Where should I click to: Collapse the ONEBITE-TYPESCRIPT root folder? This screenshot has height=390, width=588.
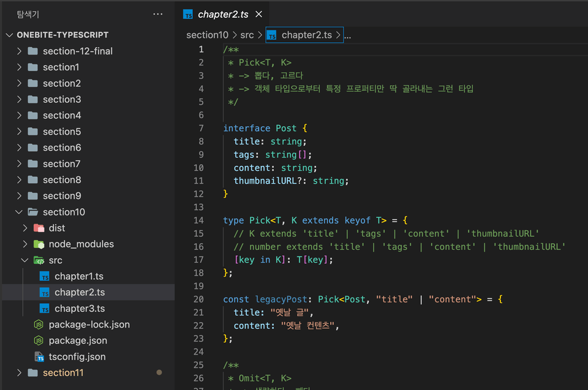click(x=9, y=36)
